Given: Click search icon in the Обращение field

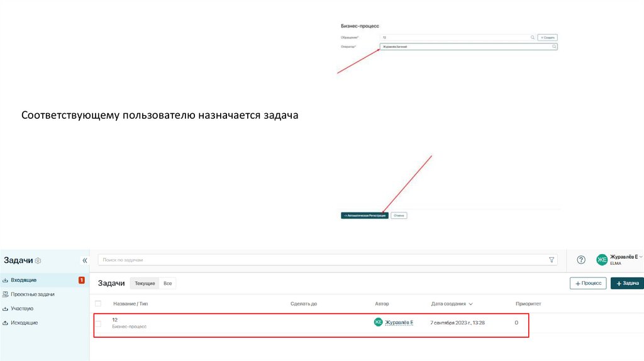Looking at the screenshot, I should tap(533, 37).
